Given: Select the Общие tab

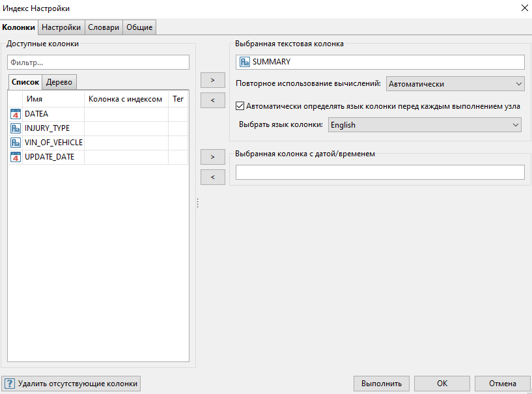Looking at the screenshot, I should pos(139,27).
